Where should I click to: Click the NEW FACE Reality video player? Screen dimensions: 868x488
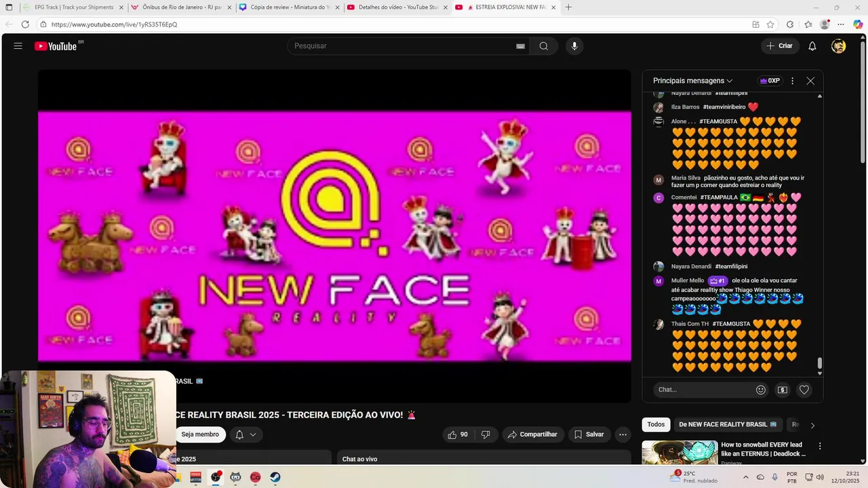click(334, 236)
